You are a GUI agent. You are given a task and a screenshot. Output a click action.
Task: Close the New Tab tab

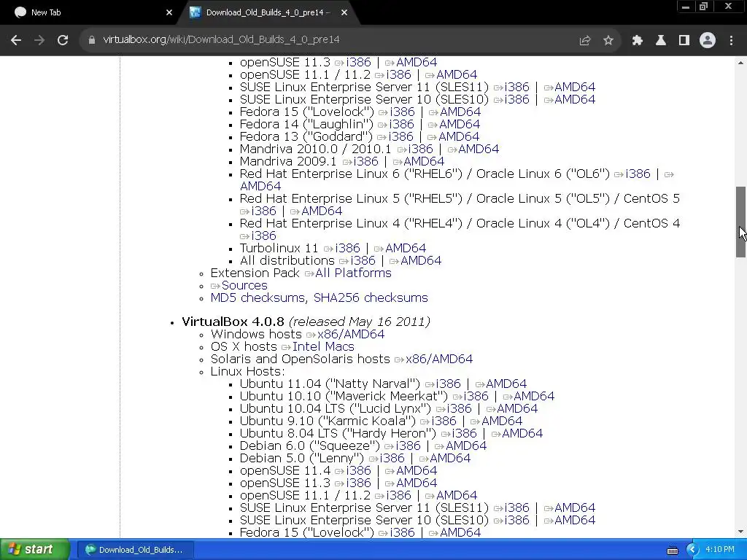169,13
